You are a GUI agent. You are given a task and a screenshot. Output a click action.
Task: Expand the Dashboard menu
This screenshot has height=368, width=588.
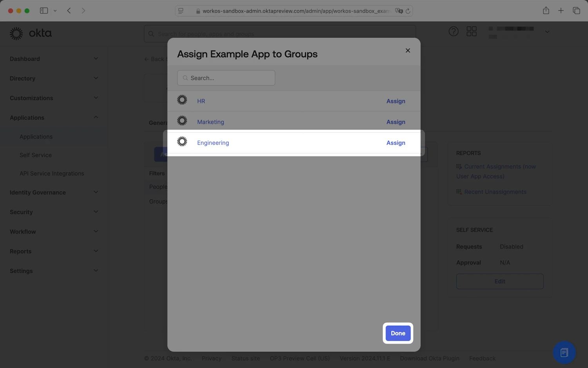point(54,58)
